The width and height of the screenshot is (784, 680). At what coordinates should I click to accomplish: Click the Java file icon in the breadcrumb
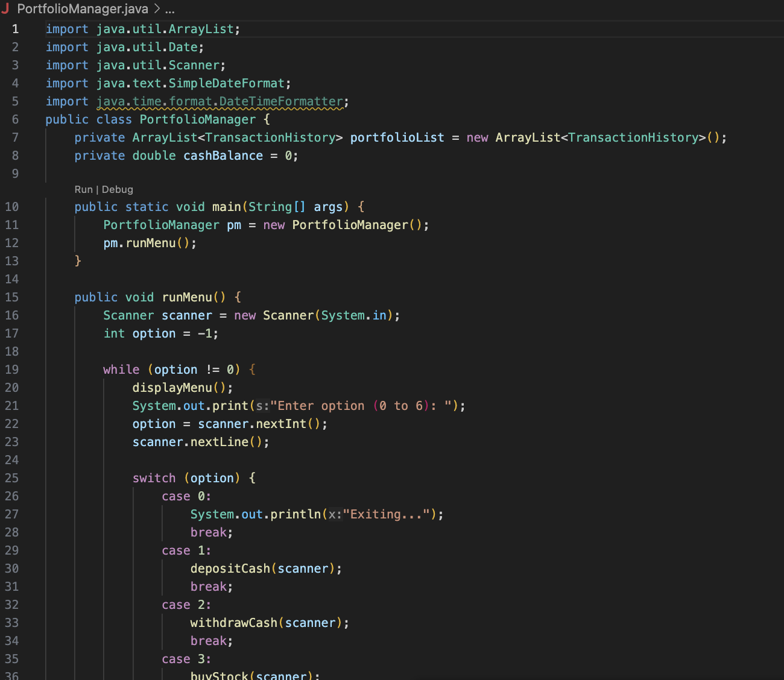pyautogui.click(x=8, y=8)
